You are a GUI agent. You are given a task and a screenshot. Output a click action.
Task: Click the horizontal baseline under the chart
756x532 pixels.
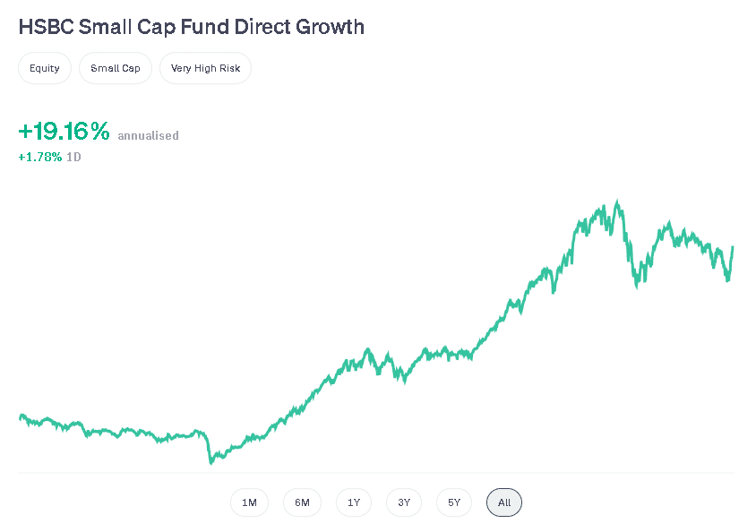coord(376,472)
